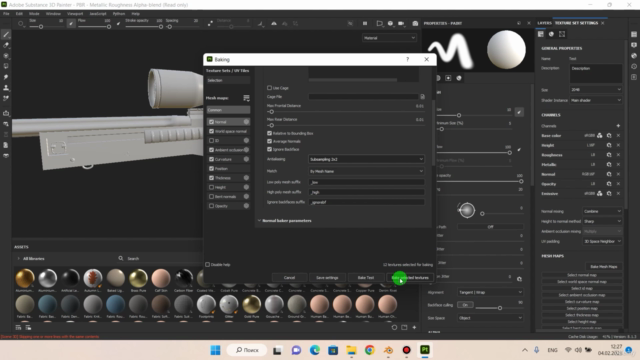This screenshot has width=640, height=360.
Task: Open settings gear for Curvature mesh map
Action: (x=246, y=159)
